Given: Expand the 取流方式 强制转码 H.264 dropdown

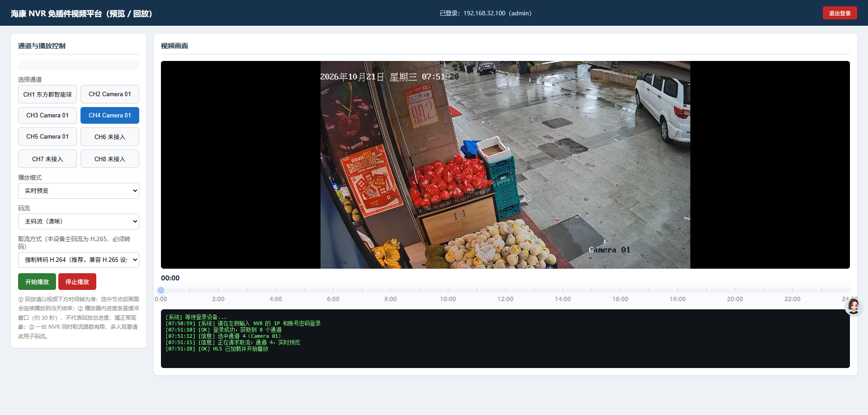Looking at the screenshot, I should coord(79,260).
